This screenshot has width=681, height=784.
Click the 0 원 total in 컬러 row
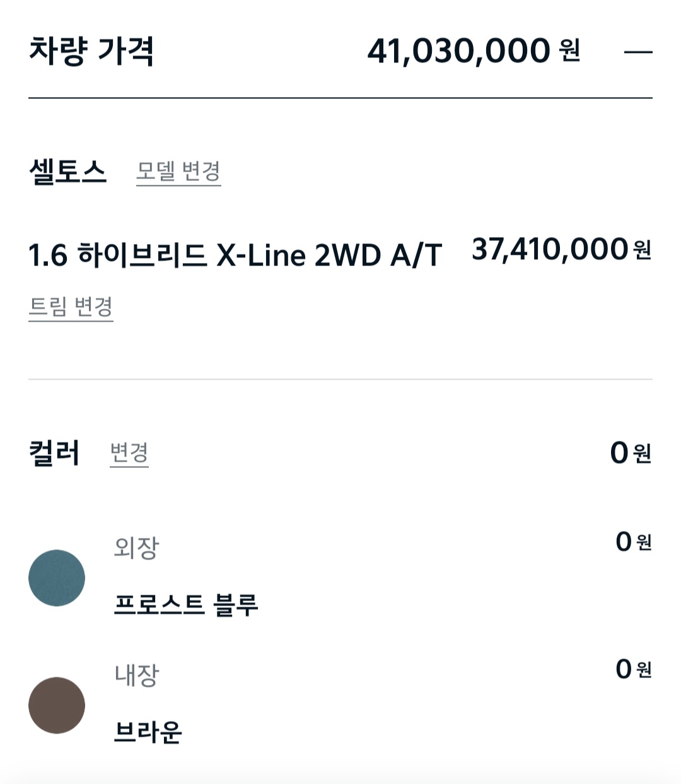point(630,453)
